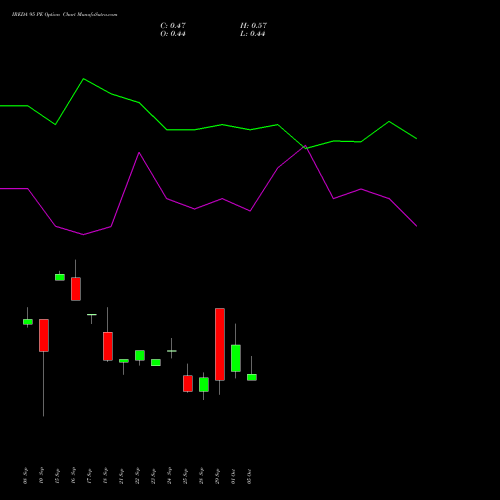Select the red candle with the longest lower wick
The image size is (500, 500).
(x=44, y=335)
